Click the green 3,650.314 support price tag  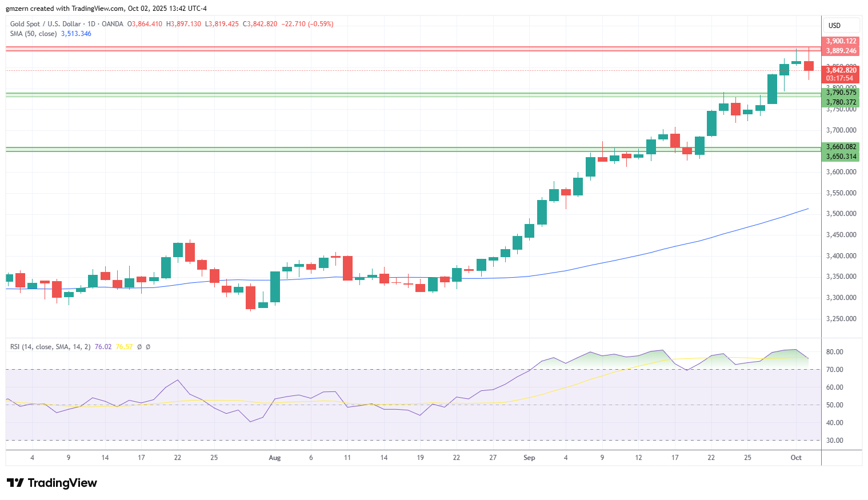(x=841, y=157)
